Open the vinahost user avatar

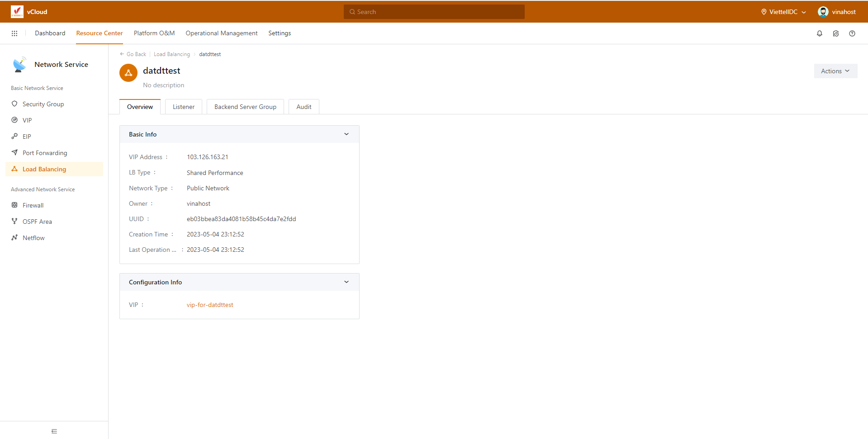click(823, 12)
